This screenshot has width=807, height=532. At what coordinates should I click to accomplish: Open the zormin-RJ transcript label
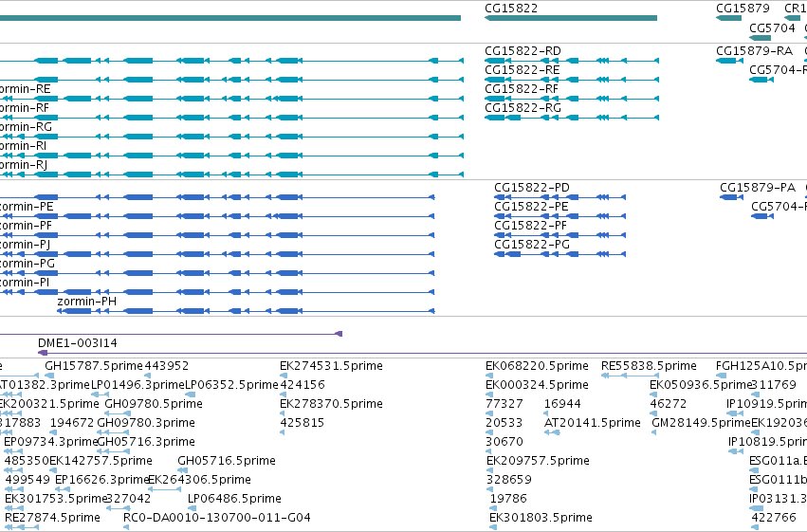(x=24, y=165)
